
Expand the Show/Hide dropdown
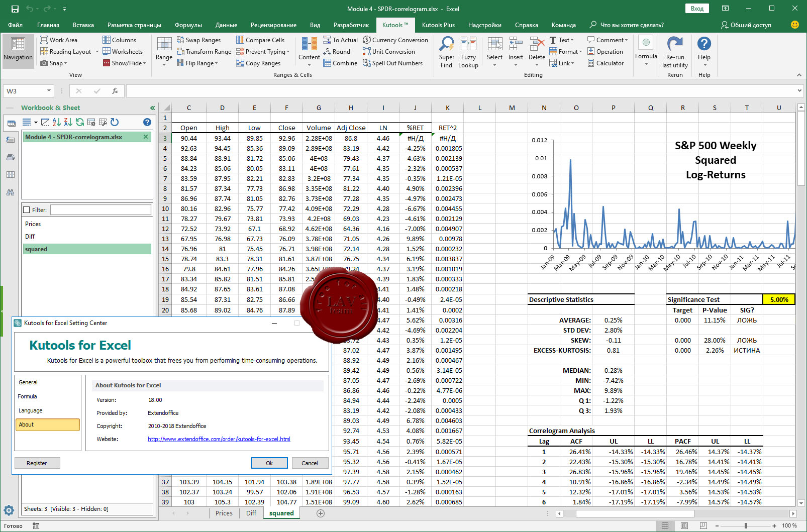[125, 63]
